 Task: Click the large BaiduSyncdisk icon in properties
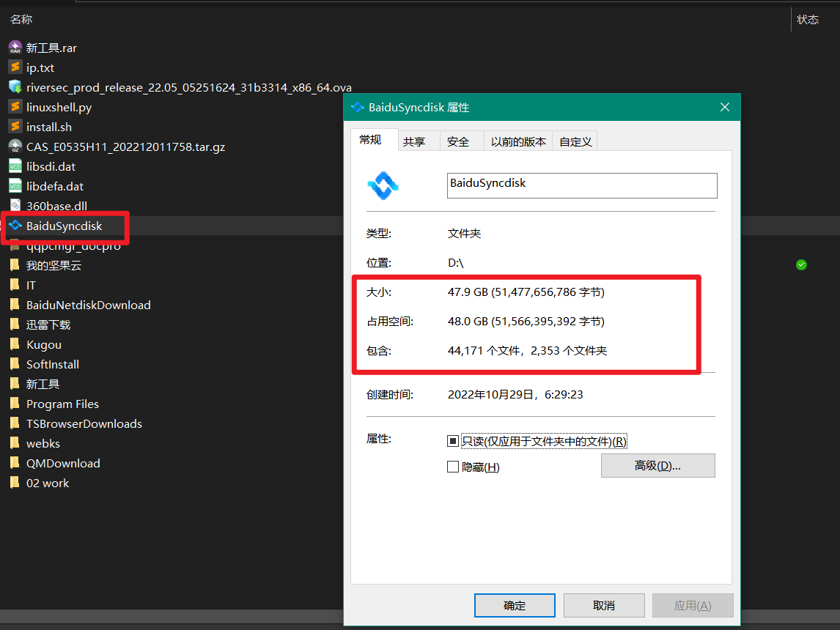tap(383, 186)
